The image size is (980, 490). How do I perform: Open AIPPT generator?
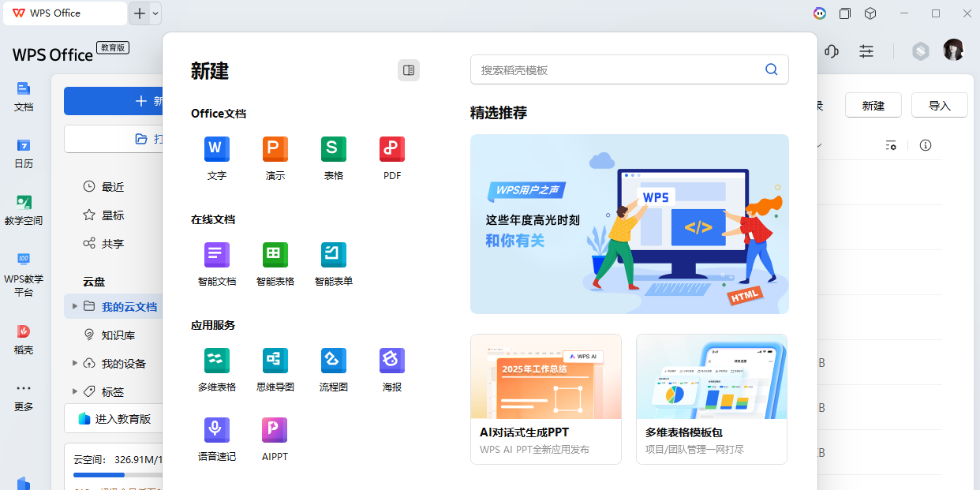(x=275, y=440)
